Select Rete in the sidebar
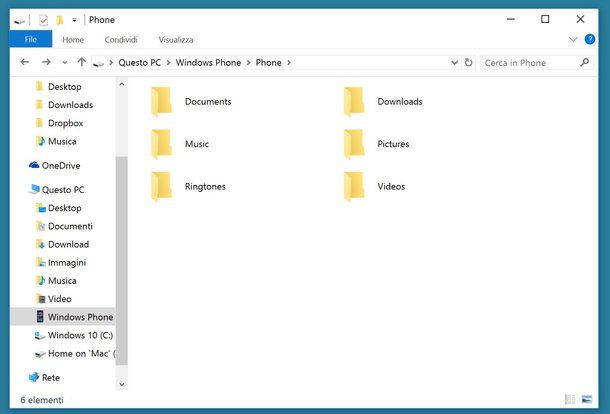 (x=51, y=378)
